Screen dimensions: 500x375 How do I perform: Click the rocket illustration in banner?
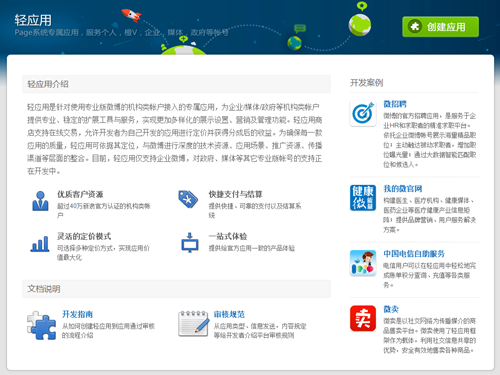[131, 15]
